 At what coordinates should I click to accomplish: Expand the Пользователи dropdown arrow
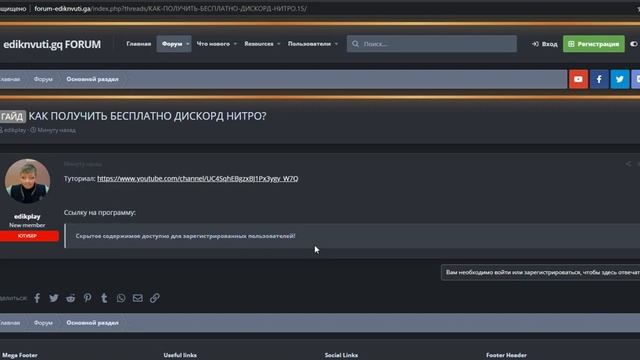(x=336, y=44)
